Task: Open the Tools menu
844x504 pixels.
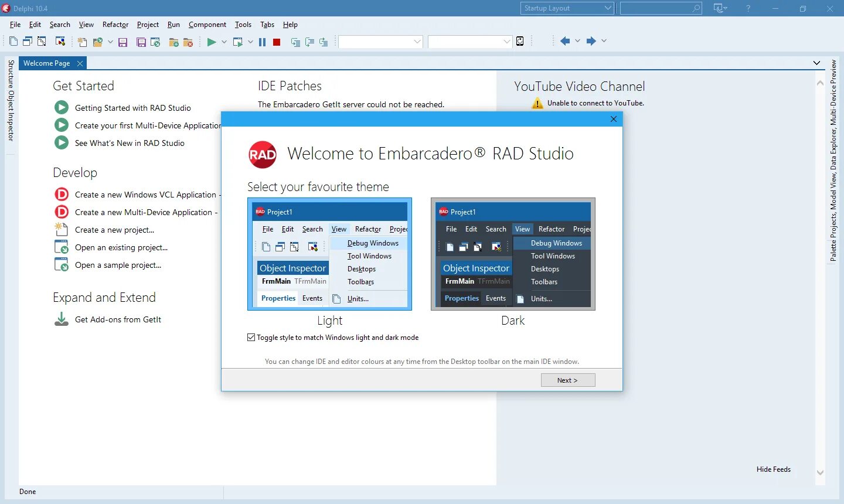Action: pyautogui.click(x=243, y=25)
